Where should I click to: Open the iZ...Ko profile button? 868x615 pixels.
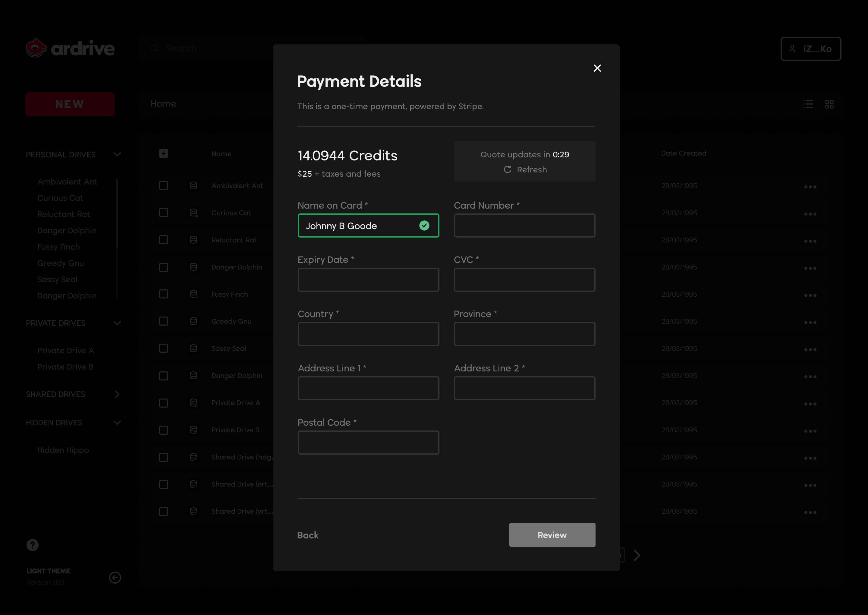pyautogui.click(x=810, y=49)
